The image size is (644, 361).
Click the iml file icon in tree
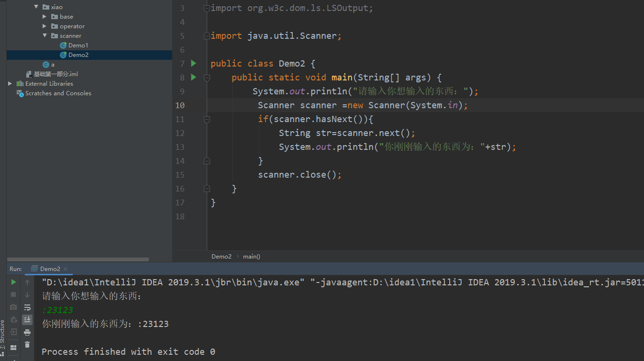tap(30, 74)
